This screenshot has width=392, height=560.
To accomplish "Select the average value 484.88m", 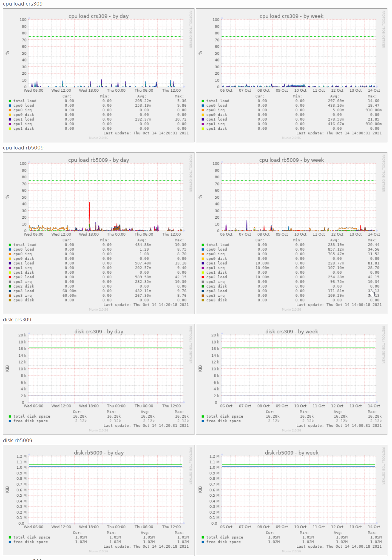I will click(143, 245).
